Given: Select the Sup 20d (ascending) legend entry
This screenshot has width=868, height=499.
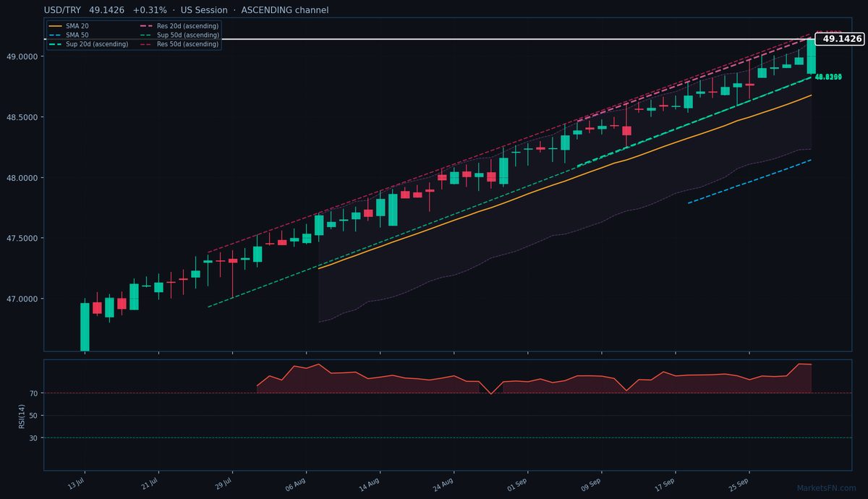Looking at the screenshot, I should click(97, 44).
